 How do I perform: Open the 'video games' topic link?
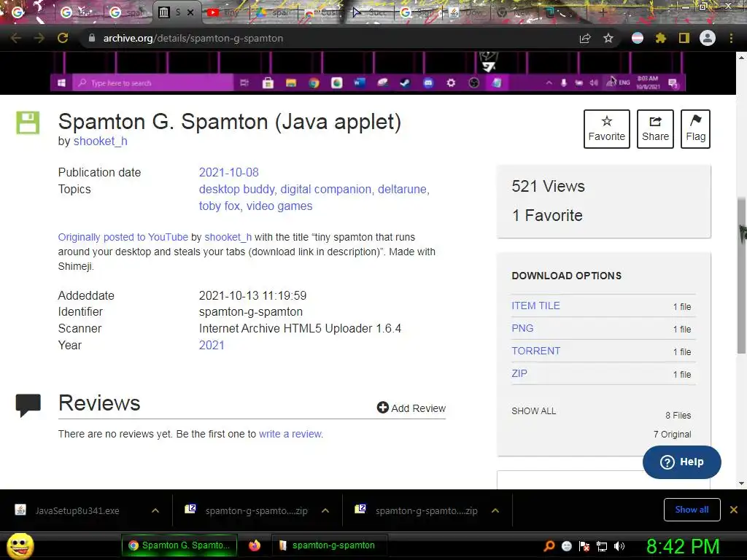(279, 206)
